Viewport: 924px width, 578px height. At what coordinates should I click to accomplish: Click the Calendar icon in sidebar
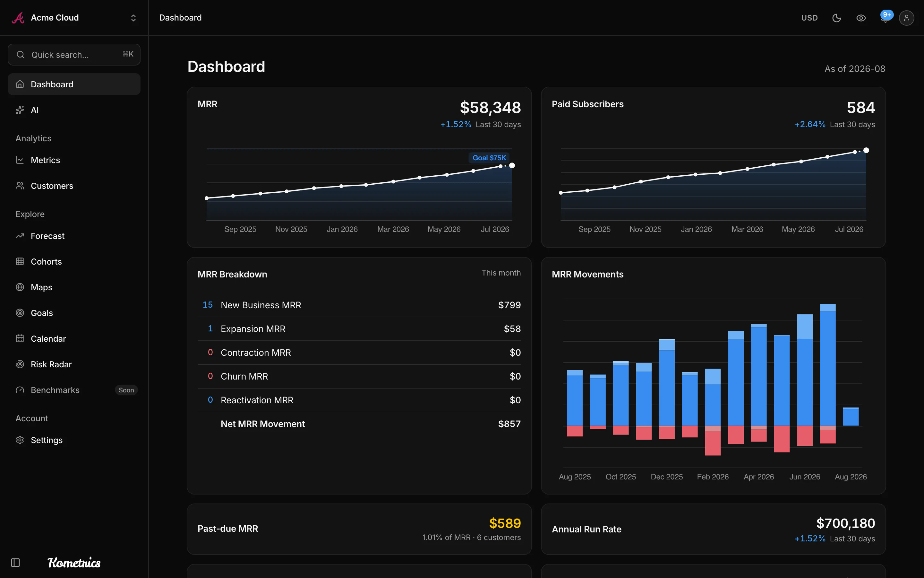click(x=20, y=339)
